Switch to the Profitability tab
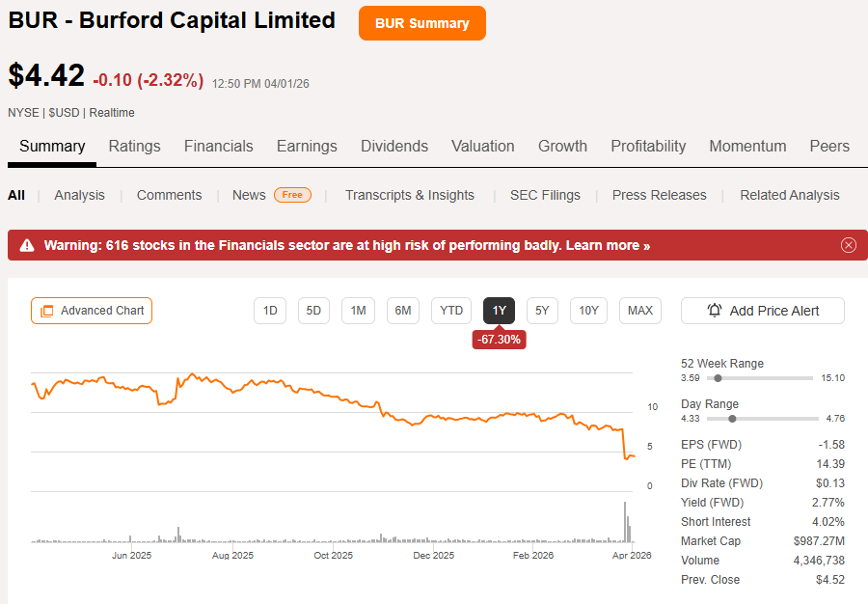 (648, 146)
